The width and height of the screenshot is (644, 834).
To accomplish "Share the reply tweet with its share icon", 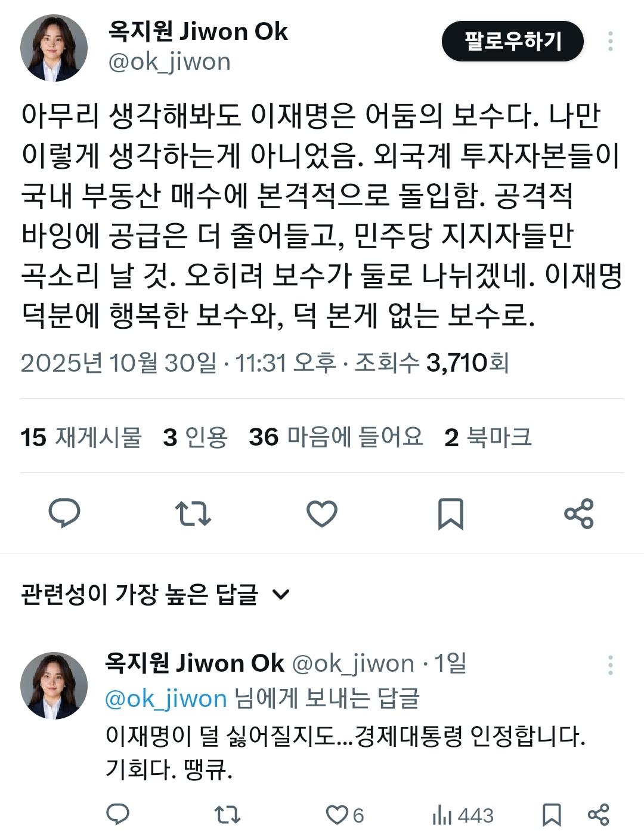I will click(598, 814).
